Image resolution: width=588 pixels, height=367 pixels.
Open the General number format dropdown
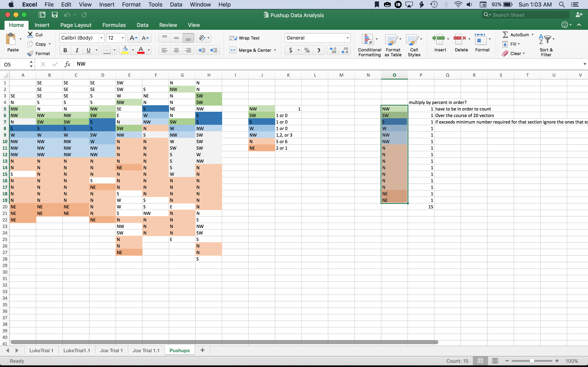(x=347, y=38)
